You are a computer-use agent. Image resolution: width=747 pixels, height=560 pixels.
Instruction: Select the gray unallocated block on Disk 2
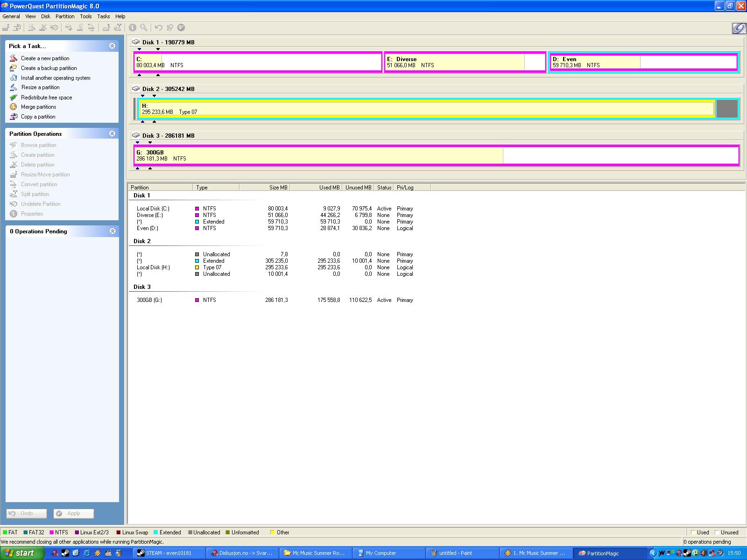click(x=727, y=109)
